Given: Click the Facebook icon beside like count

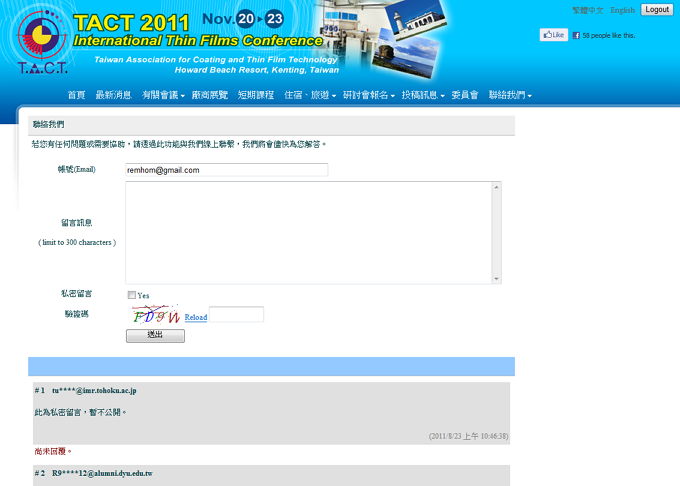Looking at the screenshot, I should pos(576,35).
